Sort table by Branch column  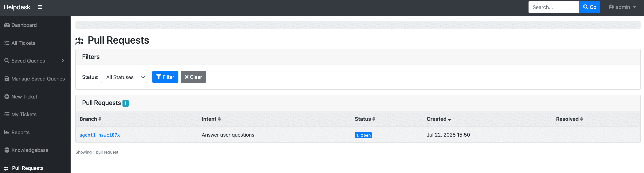90,119
